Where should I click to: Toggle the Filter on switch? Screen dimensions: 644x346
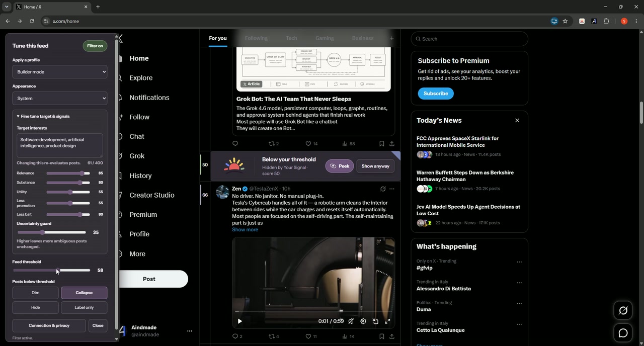tap(95, 46)
